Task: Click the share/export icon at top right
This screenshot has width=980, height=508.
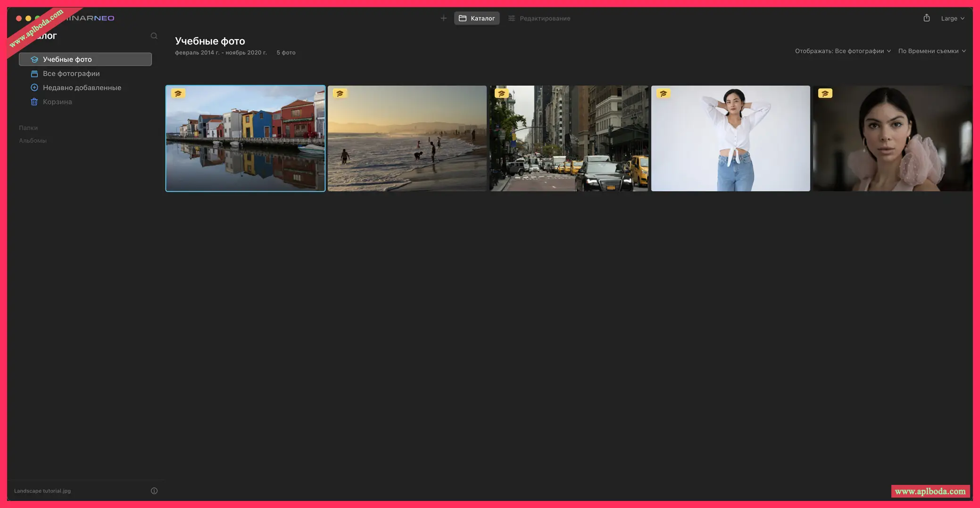Action: click(x=927, y=17)
